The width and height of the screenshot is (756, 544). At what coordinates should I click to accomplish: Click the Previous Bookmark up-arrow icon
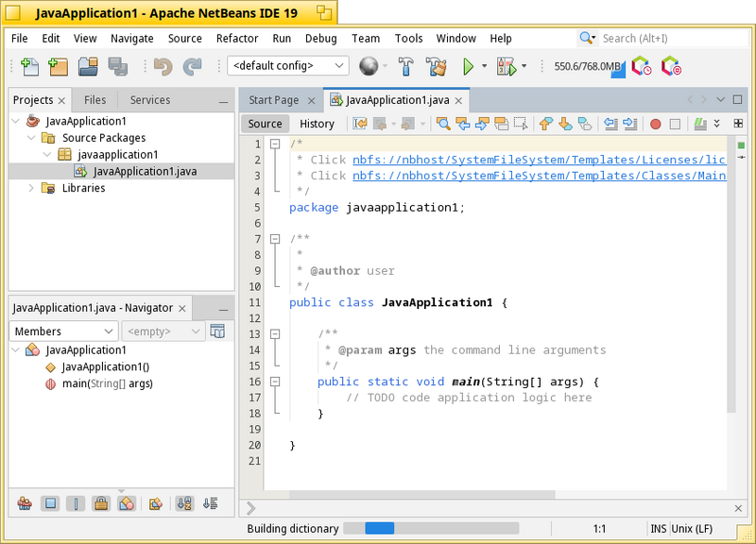pos(545,124)
